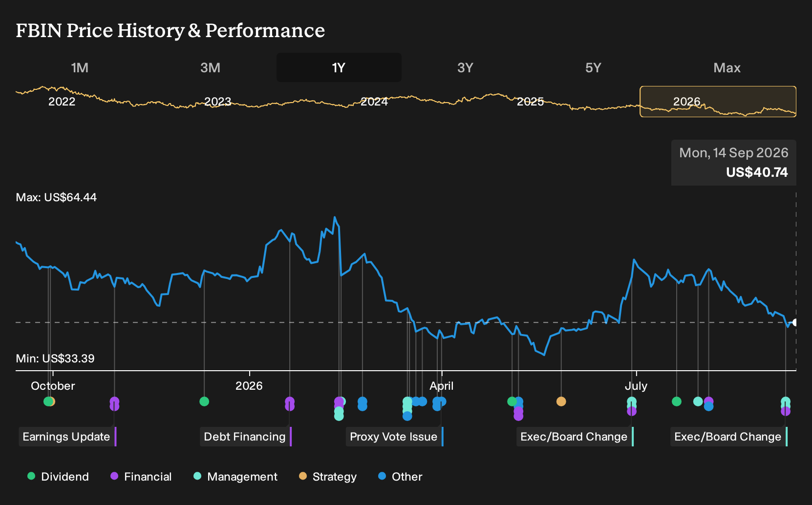The height and width of the screenshot is (505, 812).
Task: Click the purple financial marker above Debt Financing
Action: point(290,401)
